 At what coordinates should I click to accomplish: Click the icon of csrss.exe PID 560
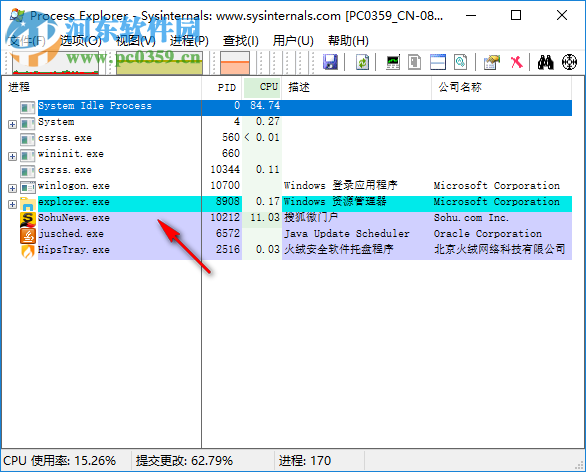(28, 140)
